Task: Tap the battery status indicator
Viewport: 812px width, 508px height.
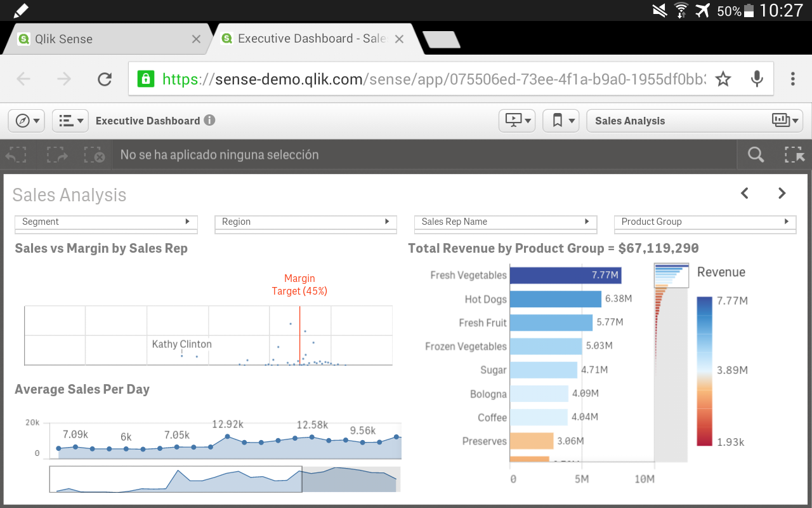Action: click(x=749, y=10)
